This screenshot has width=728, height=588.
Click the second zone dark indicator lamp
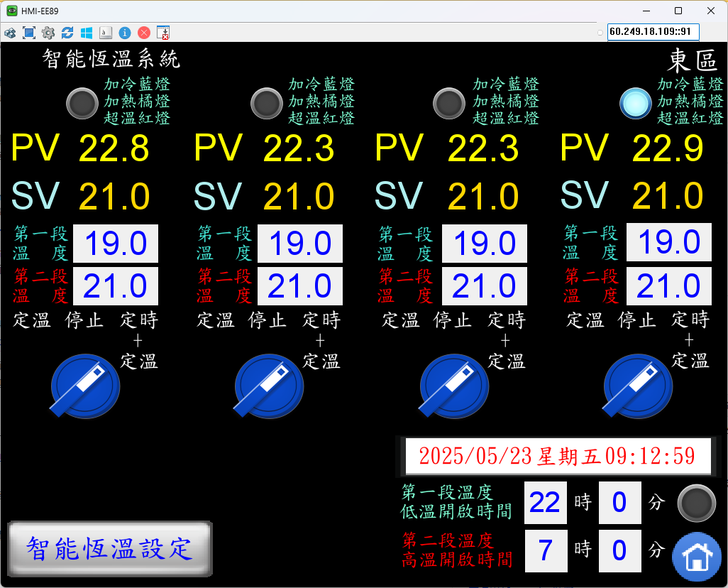267,103
